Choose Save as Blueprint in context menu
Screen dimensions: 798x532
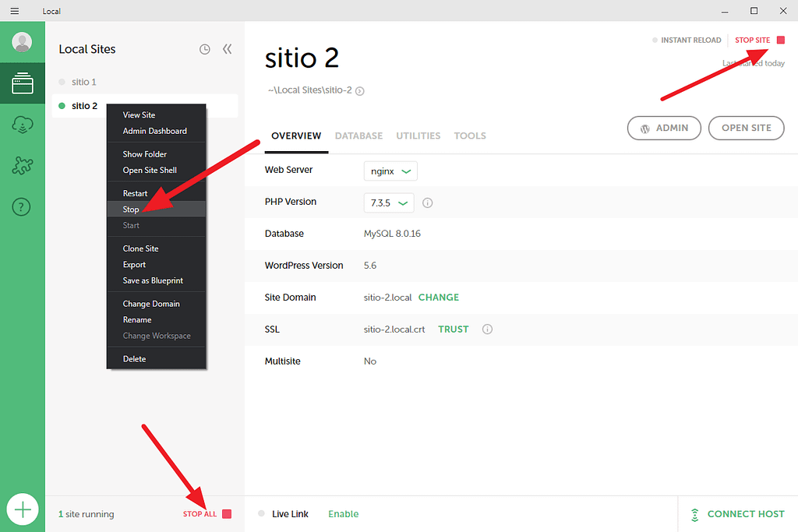tap(156, 280)
